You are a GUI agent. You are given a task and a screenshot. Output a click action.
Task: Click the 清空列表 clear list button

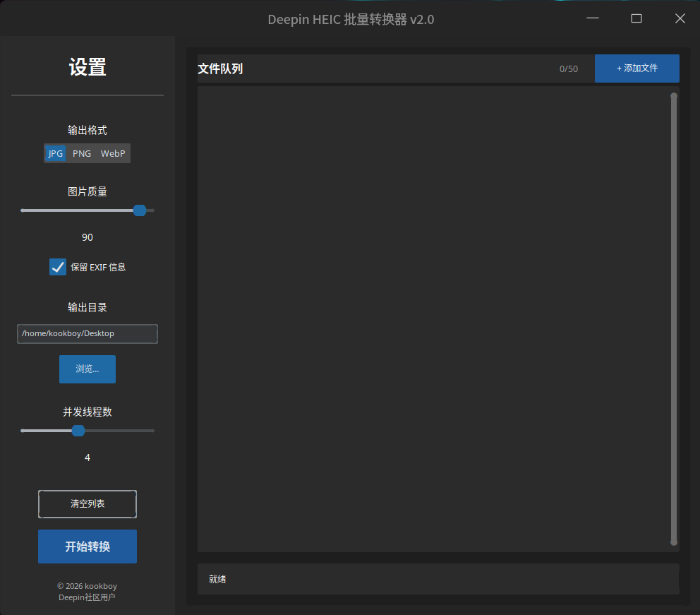pyautogui.click(x=87, y=503)
